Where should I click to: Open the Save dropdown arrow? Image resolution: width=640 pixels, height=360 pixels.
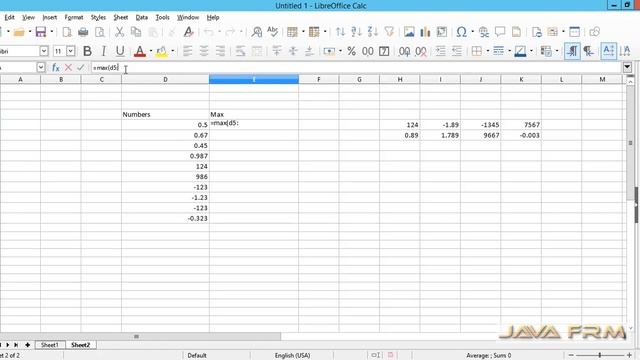click(52, 32)
